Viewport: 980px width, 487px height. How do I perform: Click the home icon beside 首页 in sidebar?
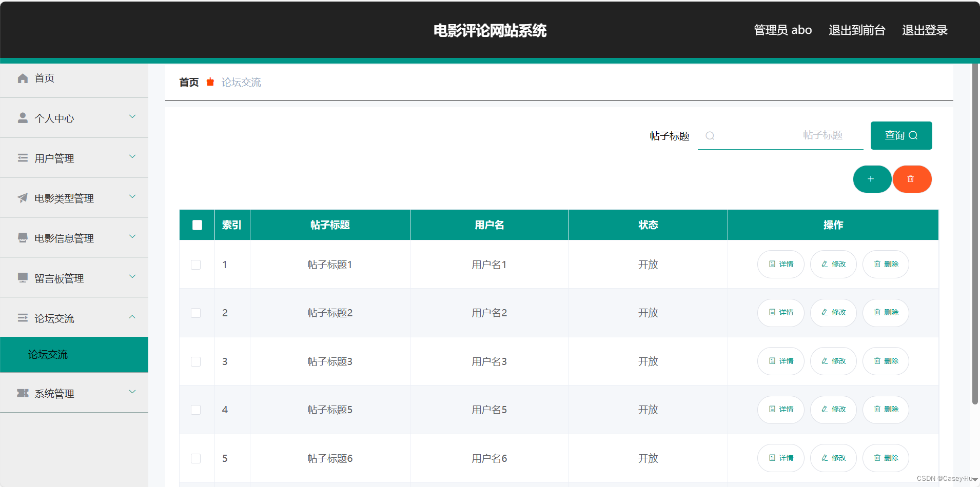click(23, 78)
